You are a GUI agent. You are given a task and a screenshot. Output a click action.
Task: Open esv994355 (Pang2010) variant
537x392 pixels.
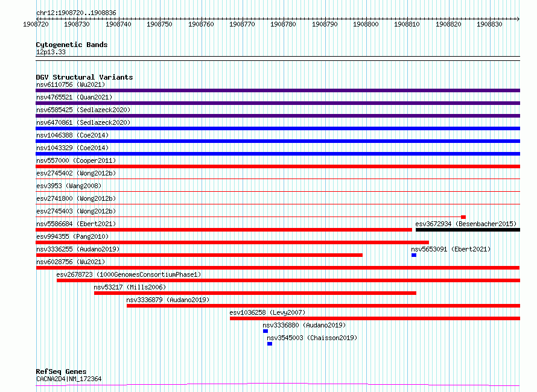pos(72,236)
